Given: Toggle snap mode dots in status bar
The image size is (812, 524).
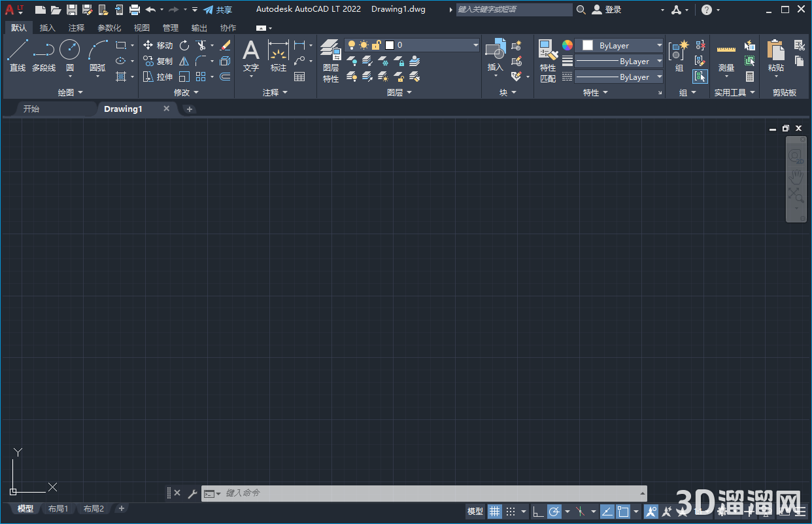Looking at the screenshot, I should pyautogui.click(x=511, y=511).
